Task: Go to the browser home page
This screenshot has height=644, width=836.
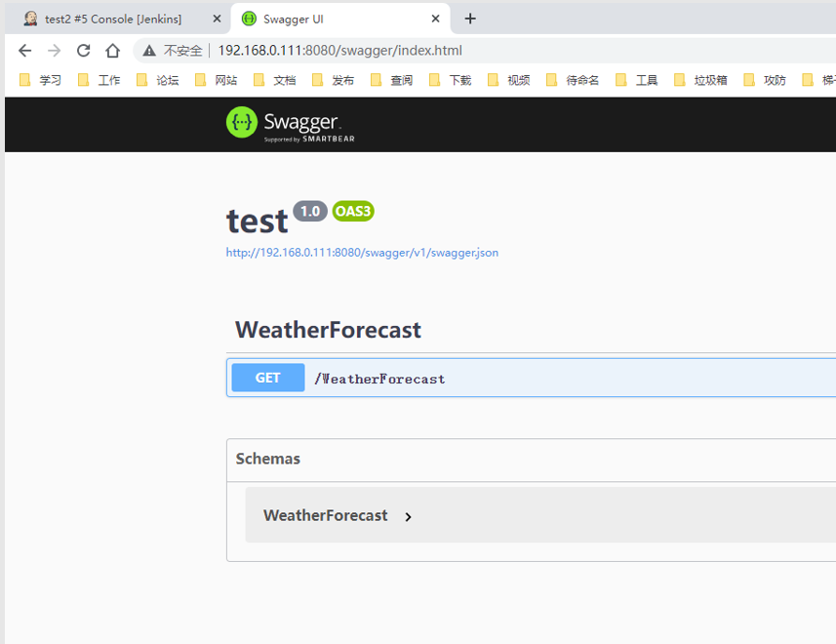Action: pyautogui.click(x=113, y=51)
